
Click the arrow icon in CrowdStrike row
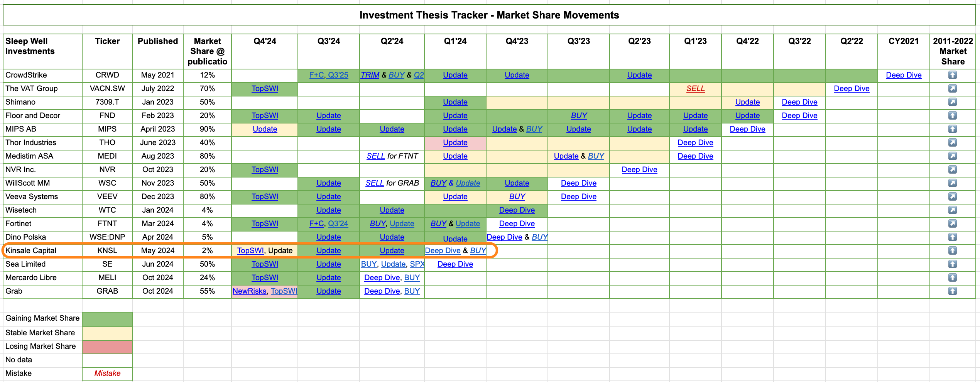click(952, 75)
